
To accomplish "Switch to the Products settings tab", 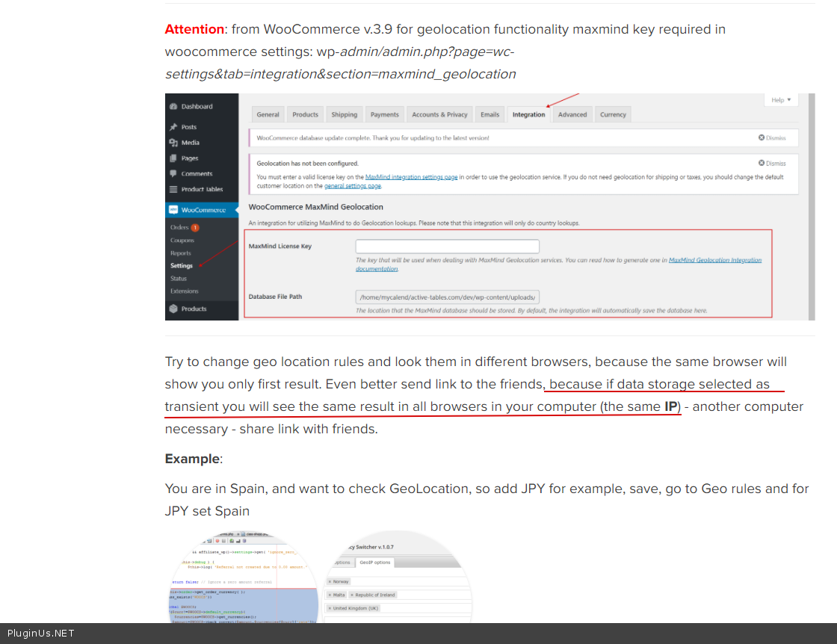I will tap(305, 114).
